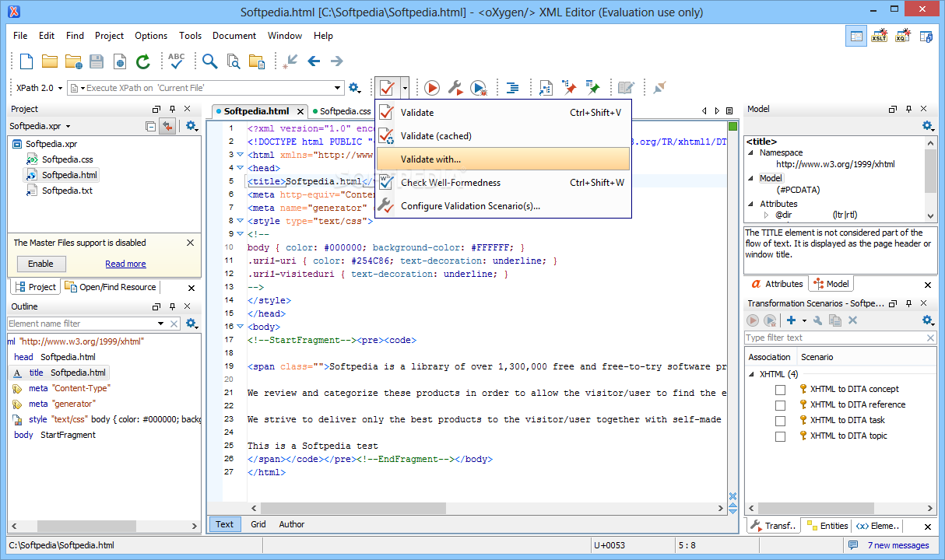Click Enable master files button
This screenshot has width=945, height=560.
pyautogui.click(x=40, y=264)
